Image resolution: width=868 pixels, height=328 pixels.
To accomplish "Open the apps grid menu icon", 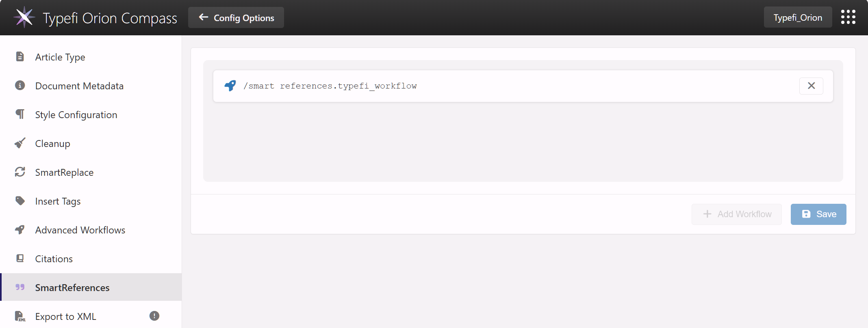I will 848,17.
